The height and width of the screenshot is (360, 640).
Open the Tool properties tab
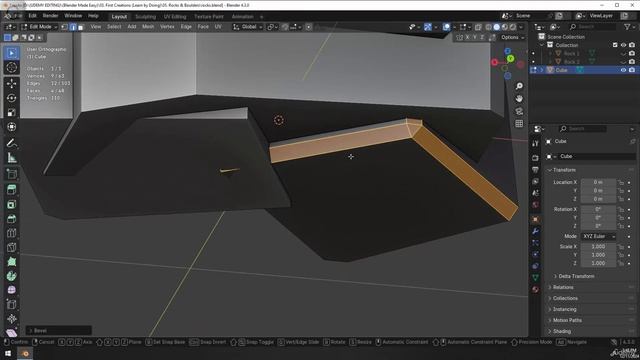click(x=536, y=143)
